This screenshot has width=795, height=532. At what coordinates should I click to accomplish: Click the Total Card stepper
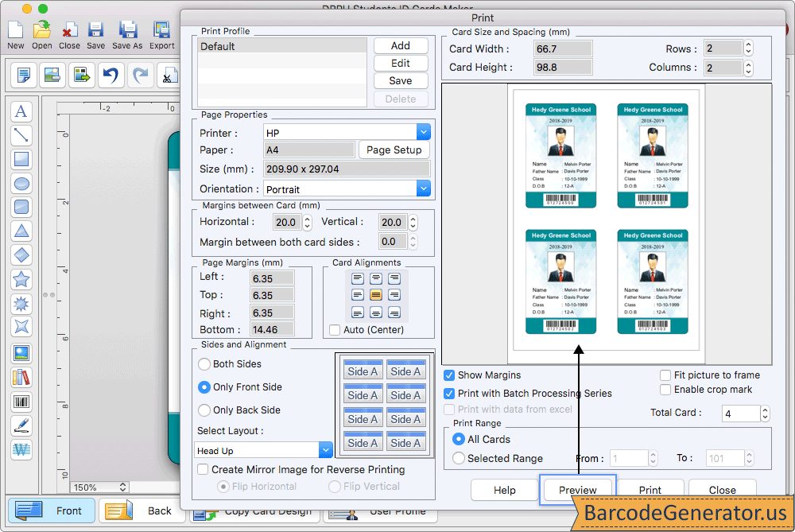[x=765, y=414]
